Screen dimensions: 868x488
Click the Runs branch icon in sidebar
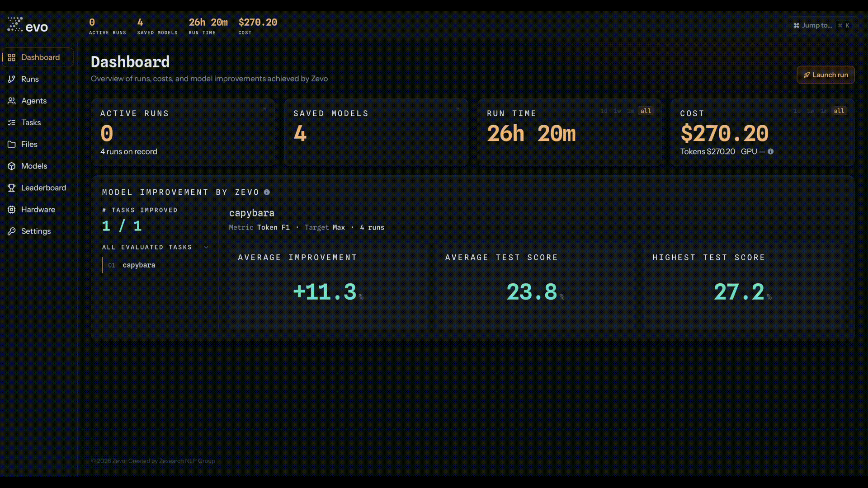[x=12, y=79]
